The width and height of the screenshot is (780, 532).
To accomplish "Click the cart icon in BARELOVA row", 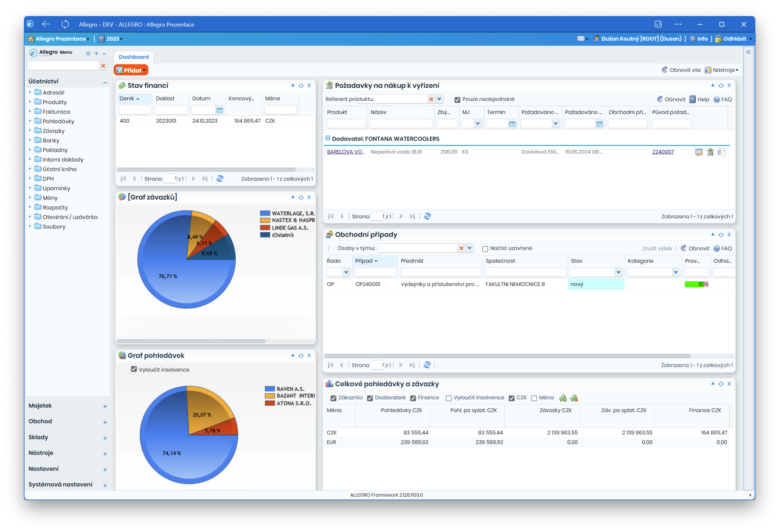I will 710,152.
